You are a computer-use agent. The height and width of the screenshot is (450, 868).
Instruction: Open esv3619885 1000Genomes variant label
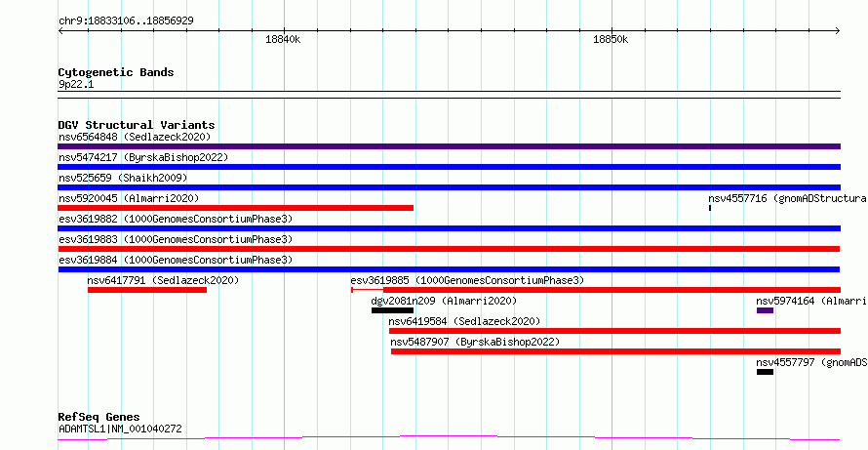tap(467, 280)
